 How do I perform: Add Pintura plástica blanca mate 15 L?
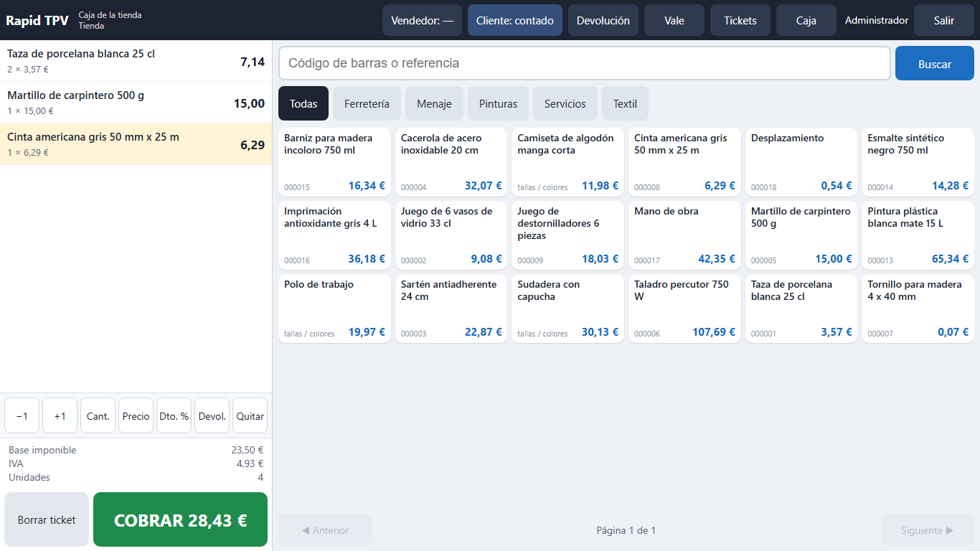tap(918, 235)
